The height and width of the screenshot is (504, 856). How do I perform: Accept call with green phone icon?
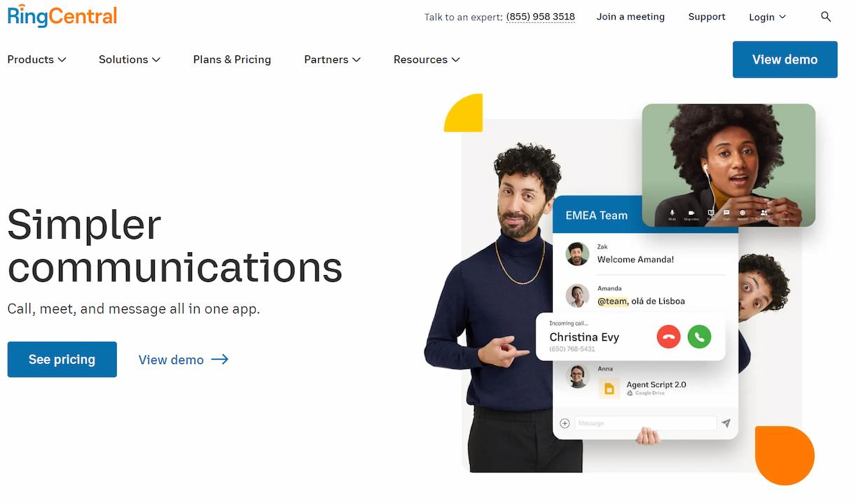699,337
